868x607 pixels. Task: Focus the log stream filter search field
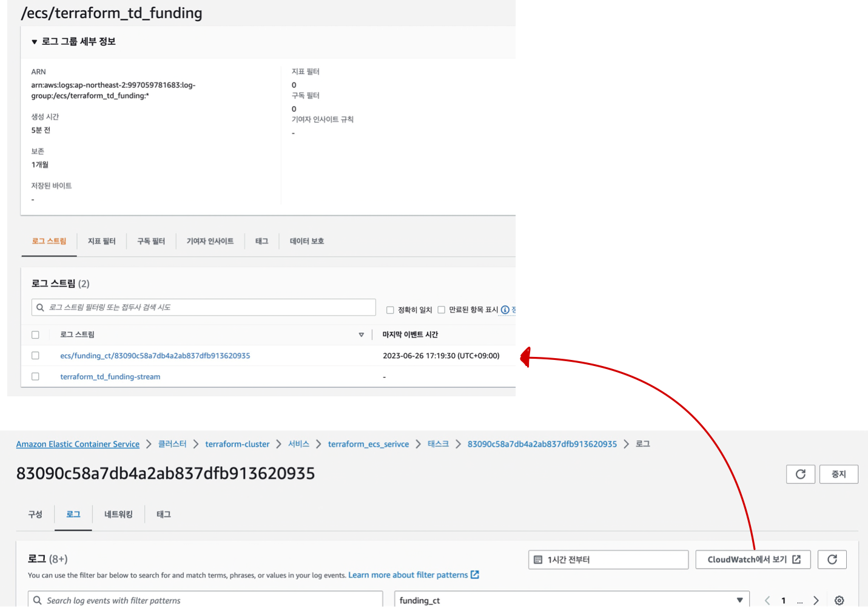[x=203, y=307]
